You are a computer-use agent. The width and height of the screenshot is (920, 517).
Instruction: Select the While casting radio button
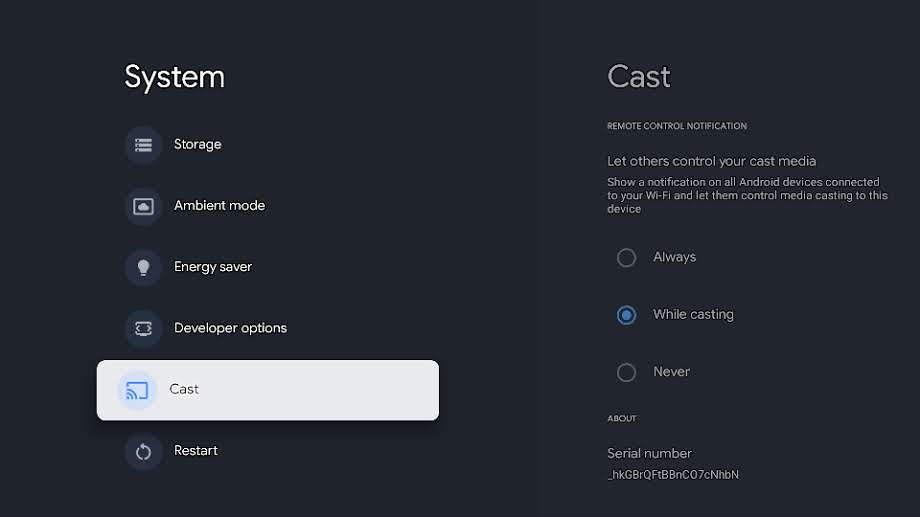[626, 315]
